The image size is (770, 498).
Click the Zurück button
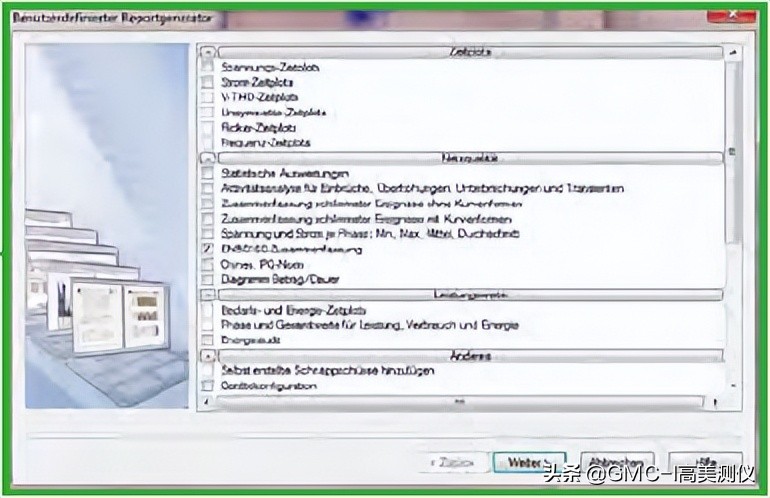452,463
